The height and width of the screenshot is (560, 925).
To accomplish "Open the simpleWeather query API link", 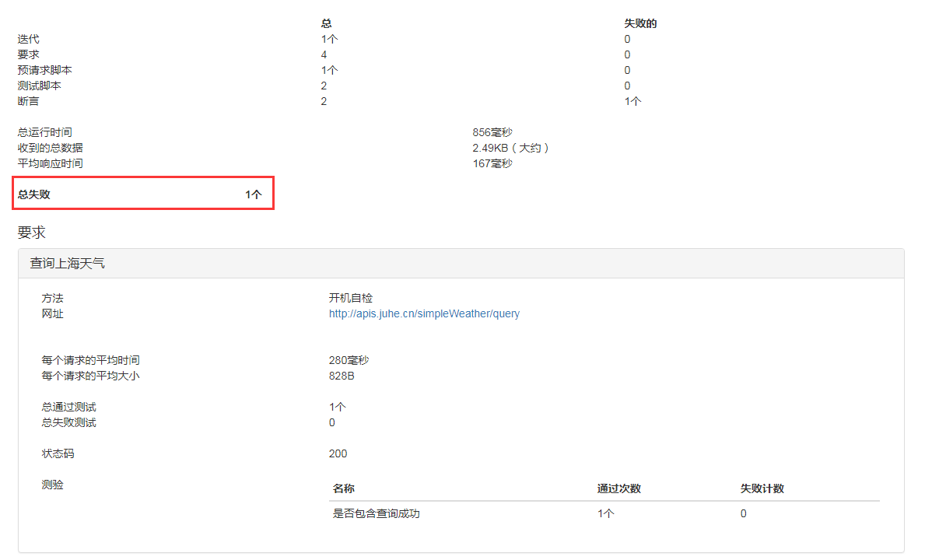I will [425, 313].
